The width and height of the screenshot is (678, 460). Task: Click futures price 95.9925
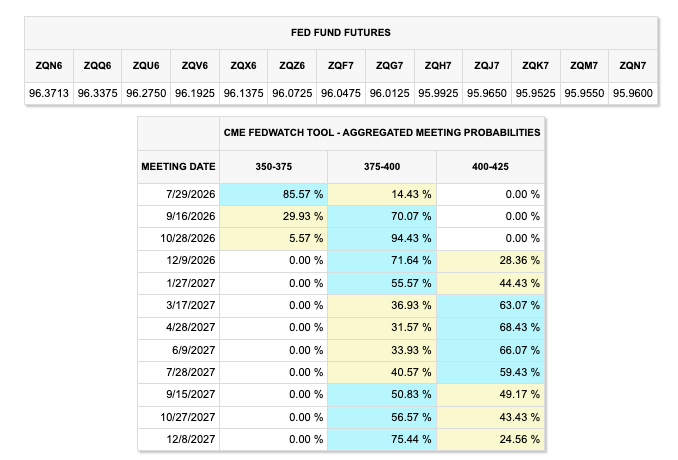tap(438, 93)
